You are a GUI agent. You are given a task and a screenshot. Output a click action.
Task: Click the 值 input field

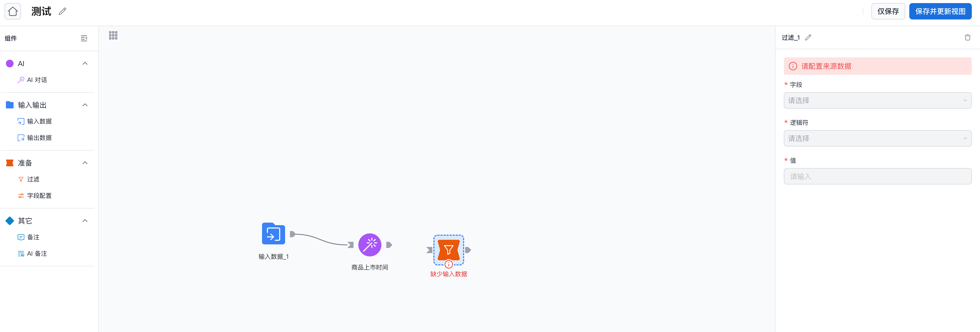click(877, 177)
